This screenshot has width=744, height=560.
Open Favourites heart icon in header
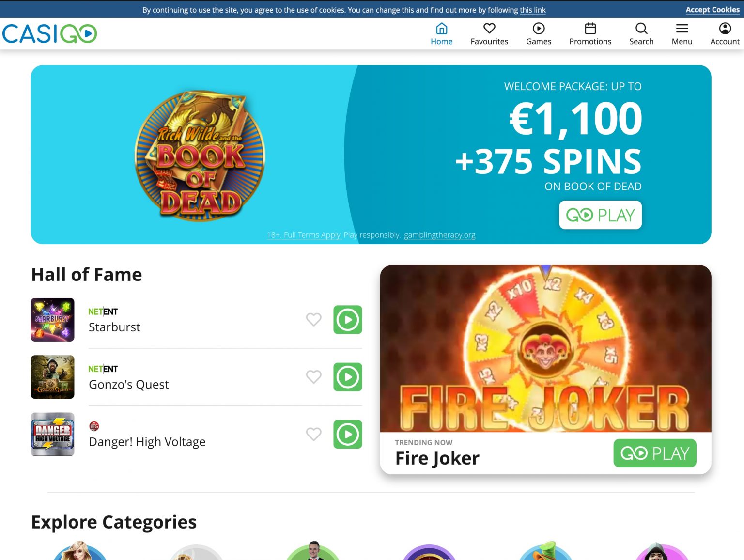point(489,29)
